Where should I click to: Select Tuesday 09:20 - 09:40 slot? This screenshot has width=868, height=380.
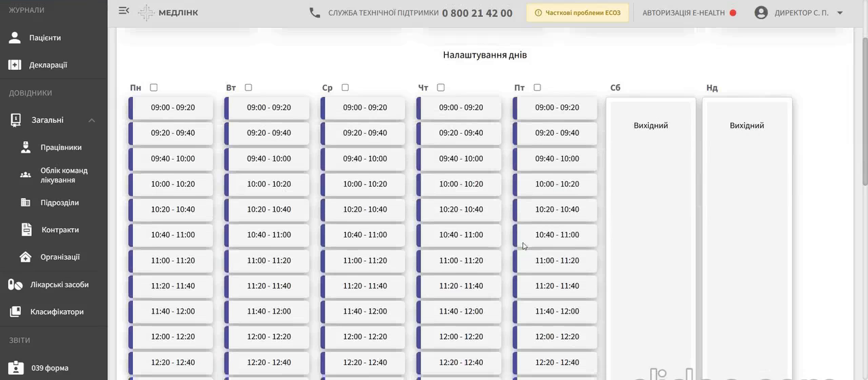click(267, 133)
